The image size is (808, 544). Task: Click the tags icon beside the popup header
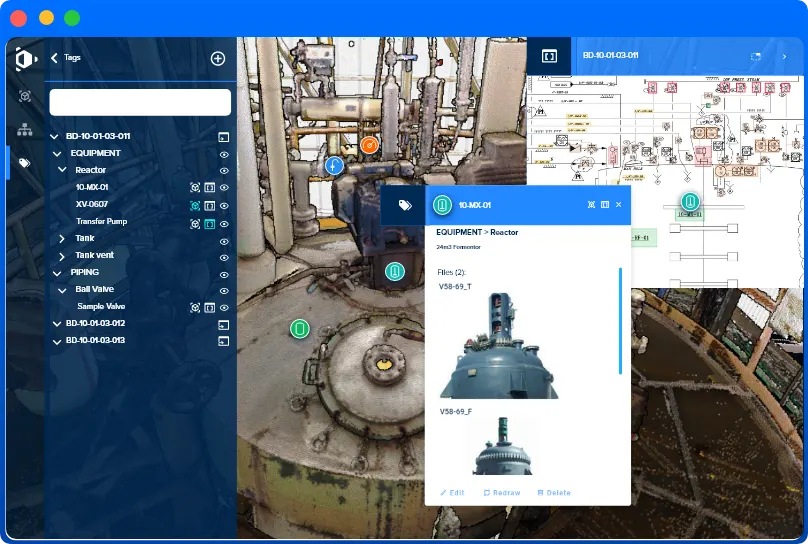click(x=405, y=205)
